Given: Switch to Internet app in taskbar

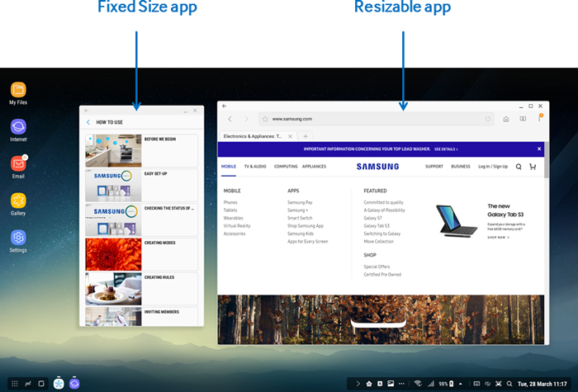Looking at the screenshot, I should coord(74,383).
